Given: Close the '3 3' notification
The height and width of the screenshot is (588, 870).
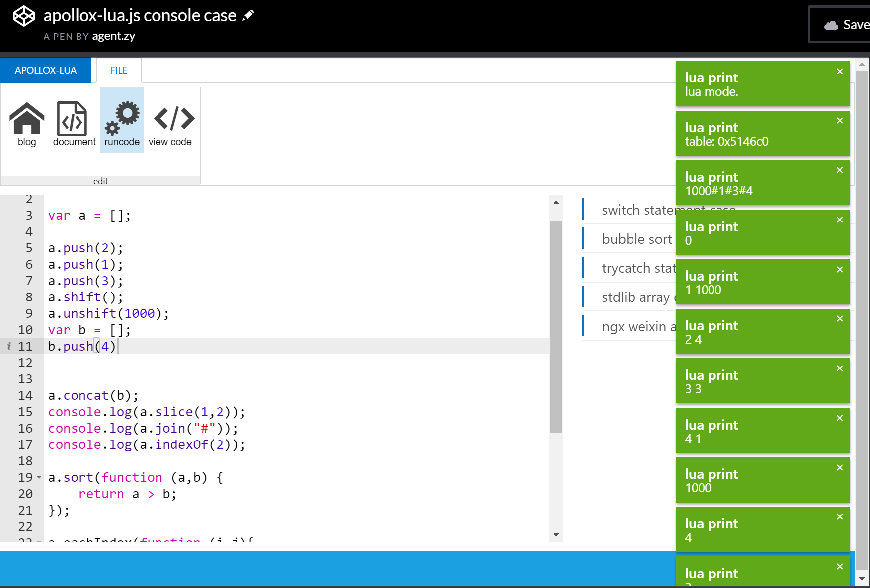Looking at the screenshot, I should (x=840, y=368).
